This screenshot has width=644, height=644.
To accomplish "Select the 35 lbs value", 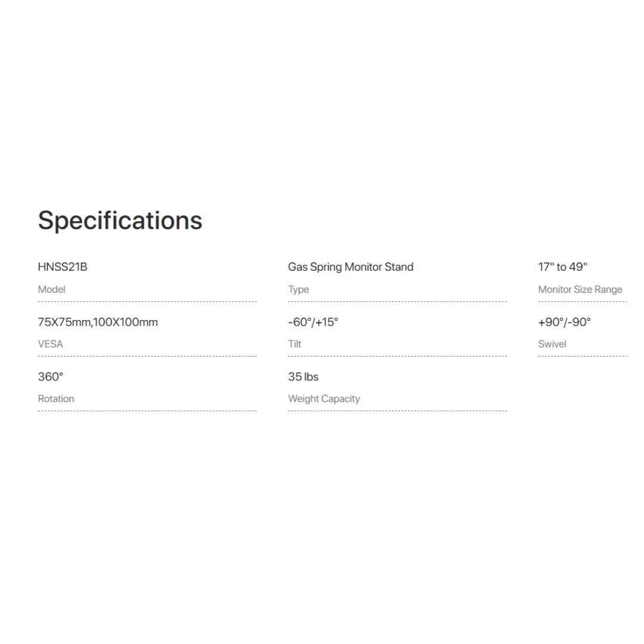I will point(304,377).
